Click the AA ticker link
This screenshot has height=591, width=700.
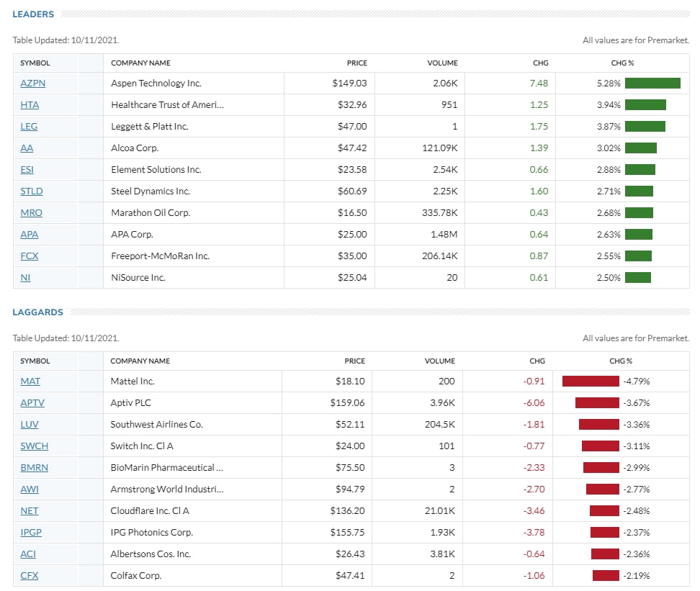pos(27,148)
